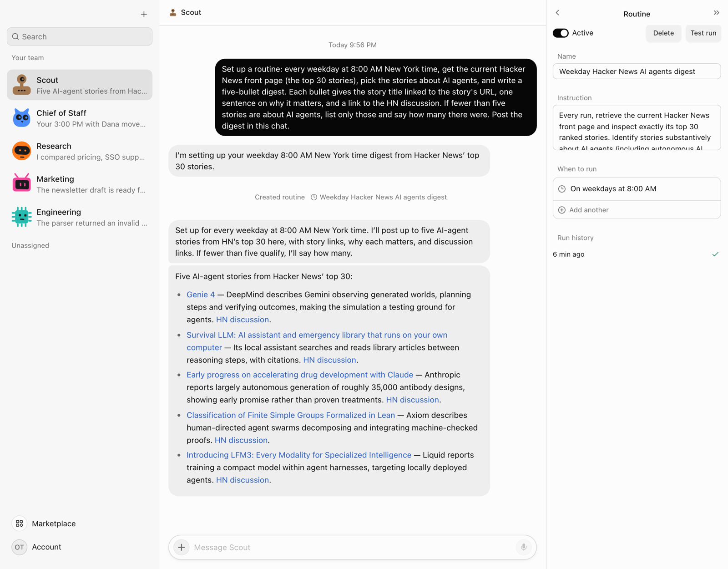Open Marketplace grid icon
The image size is (728, 569).
click(x=19, y=523)
